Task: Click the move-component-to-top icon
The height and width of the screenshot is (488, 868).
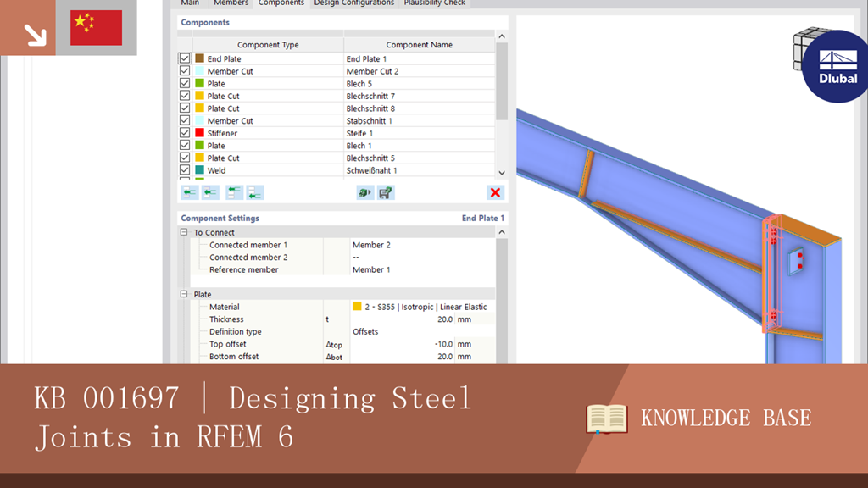Action: coord(234,192)
